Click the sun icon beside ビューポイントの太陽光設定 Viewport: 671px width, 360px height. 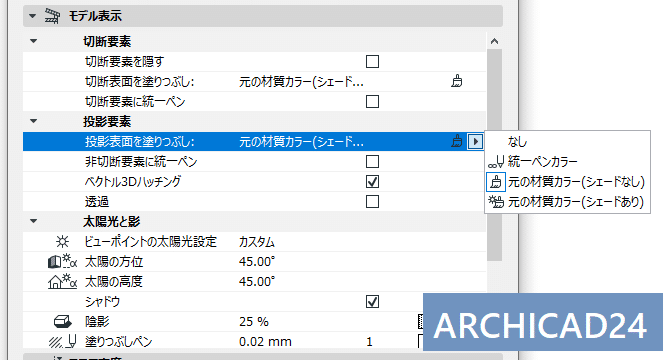62,242
